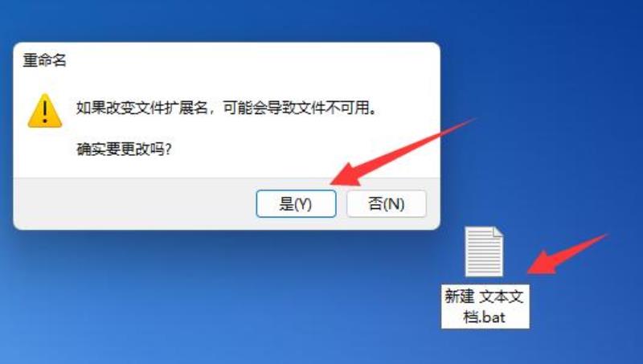Confirm the extension change with Yes

point(296,204)
